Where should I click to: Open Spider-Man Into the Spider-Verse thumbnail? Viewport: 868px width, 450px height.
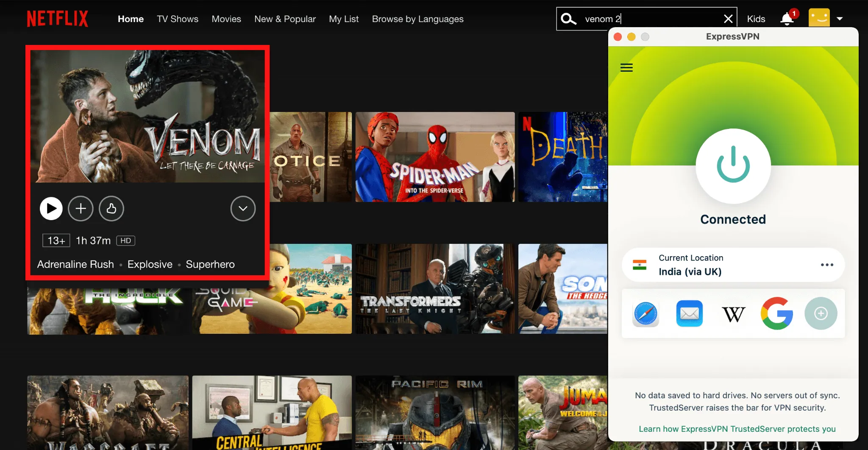[x=435, y=157]
